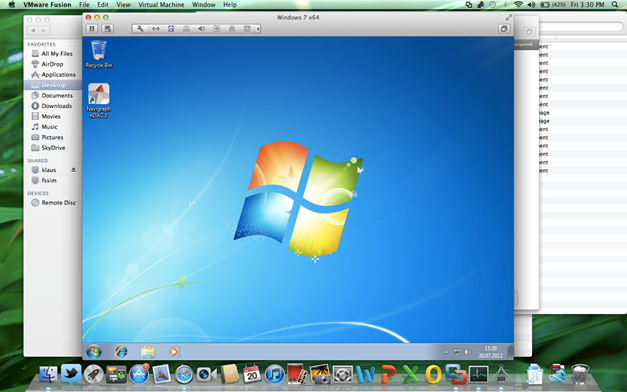Select Pictures in Finder sidebar

click(53, 137)
